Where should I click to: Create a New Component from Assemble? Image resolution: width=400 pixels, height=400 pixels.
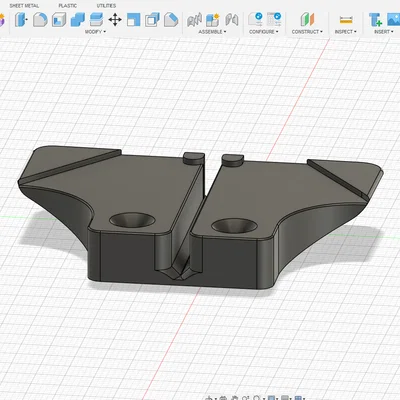click(x=213, y=19)
